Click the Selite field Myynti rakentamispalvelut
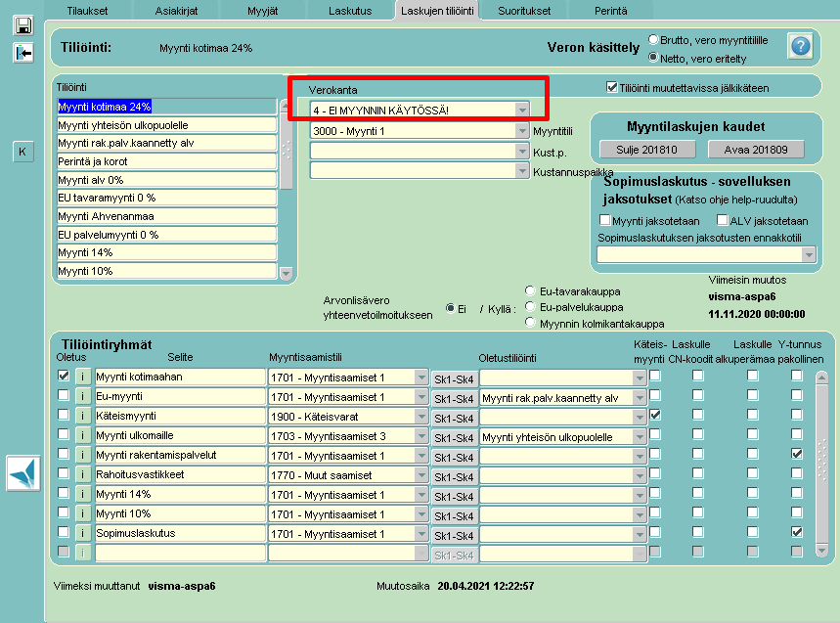Viewport: 840px width, 623px height. [181, 456]
